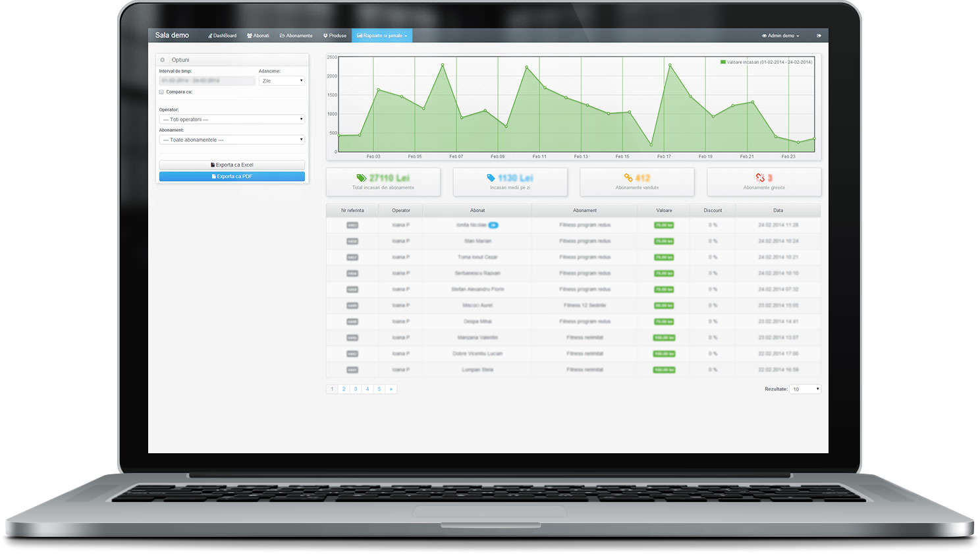Image resolution: width=980 pixels, height=556 pixels.
Task: Click the Exporta ca Excel button
Action: pos(232,165)
